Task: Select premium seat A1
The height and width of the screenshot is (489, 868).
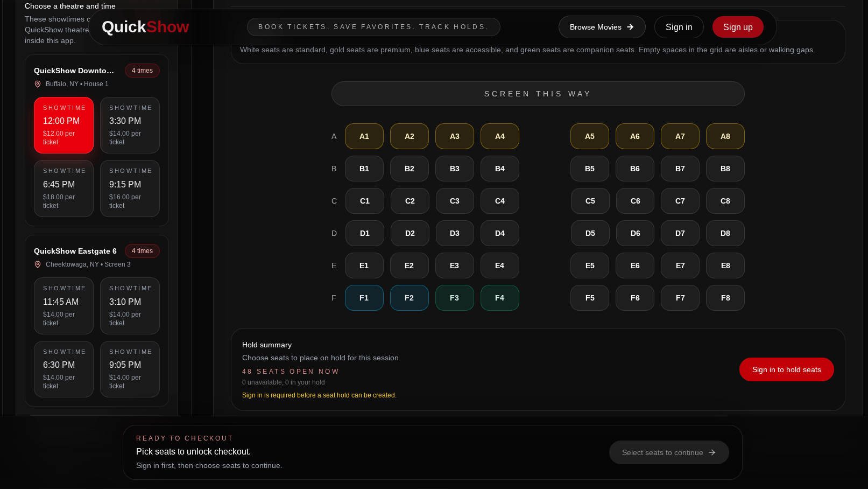Action: click(x=364, y=136)
